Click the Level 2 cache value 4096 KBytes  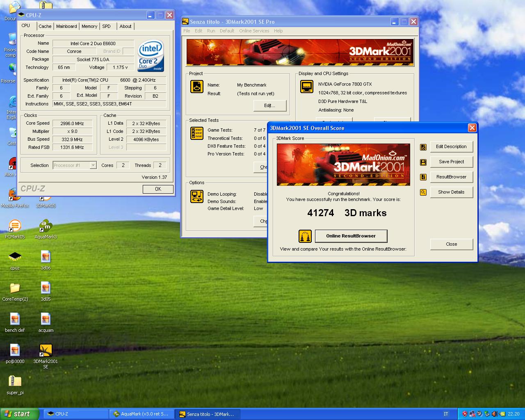[146, 139]
